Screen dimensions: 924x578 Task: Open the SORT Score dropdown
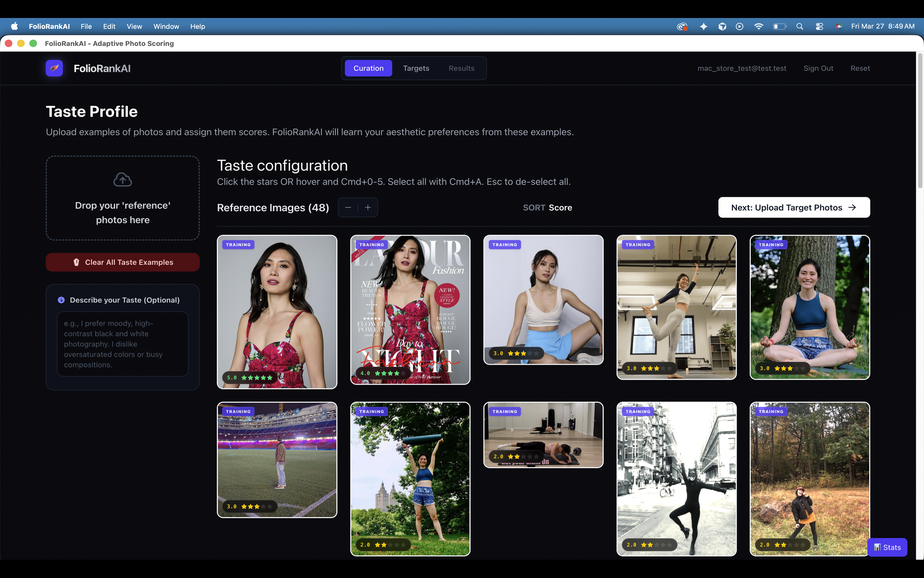(547, 207)
